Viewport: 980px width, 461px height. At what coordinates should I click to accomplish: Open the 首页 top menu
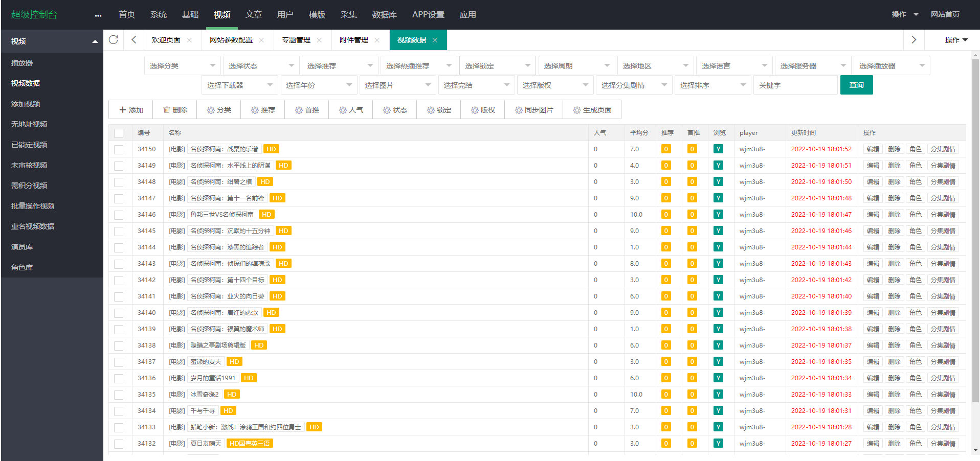(x=127, y=15)
